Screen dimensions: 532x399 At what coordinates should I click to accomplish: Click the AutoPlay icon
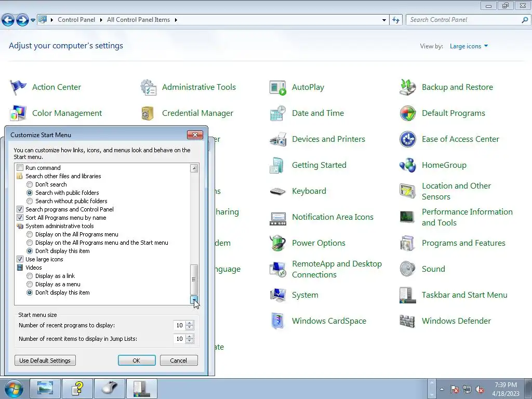(278, 87)
